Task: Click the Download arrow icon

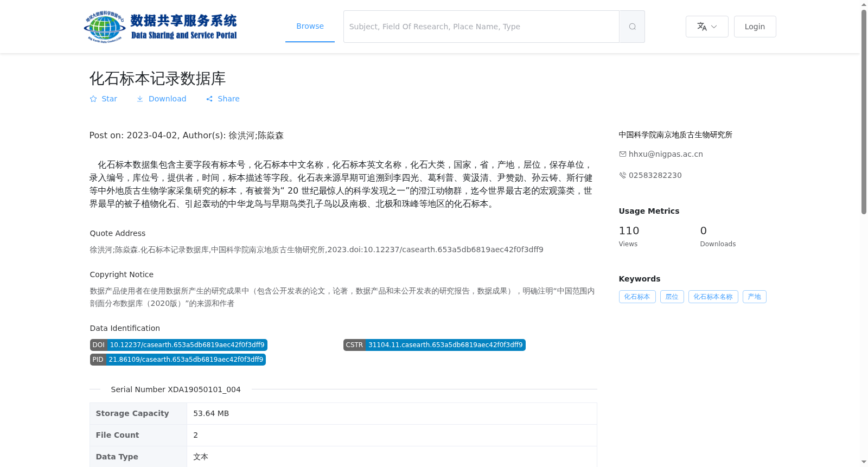Action: [140, 99]
